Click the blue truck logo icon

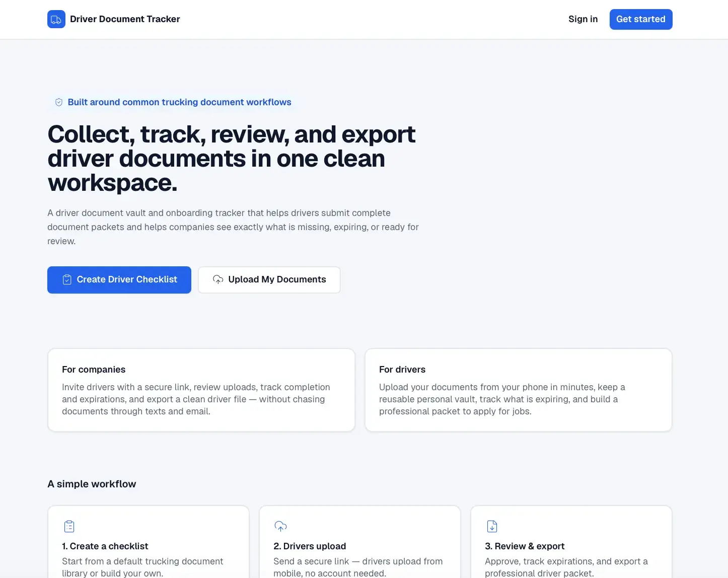(56, 19)
